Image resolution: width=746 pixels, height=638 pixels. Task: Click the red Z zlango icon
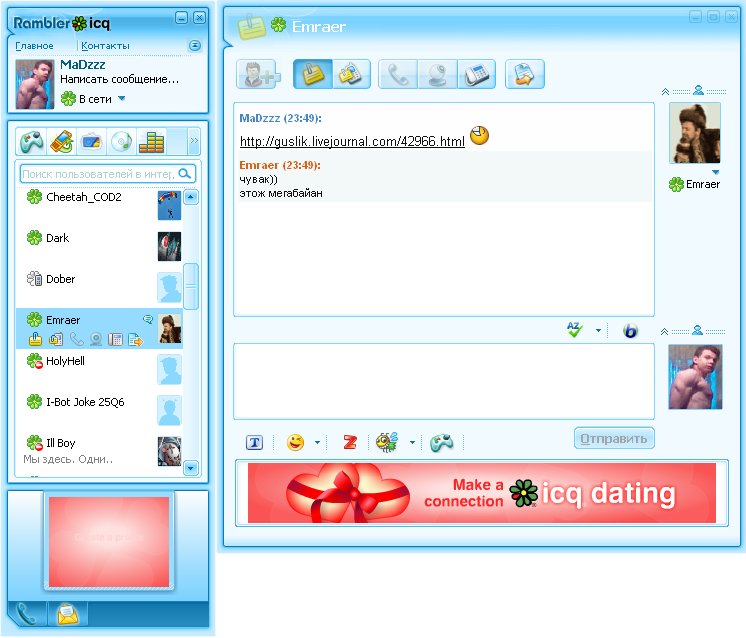pyautogui.click(x=350, y=442)
